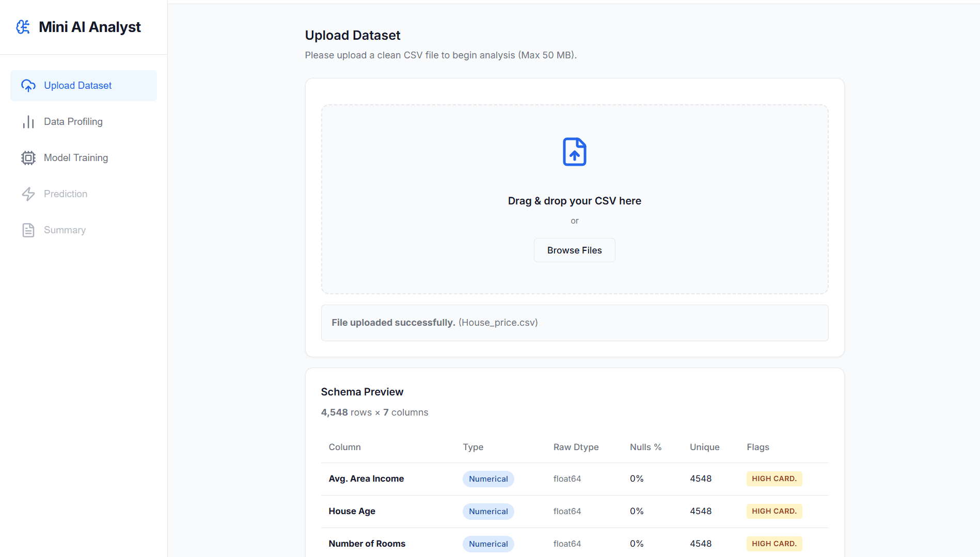Screen dimensions: 980x557
Task: Click the Summary document icon
Action: [x=28, y=230]
